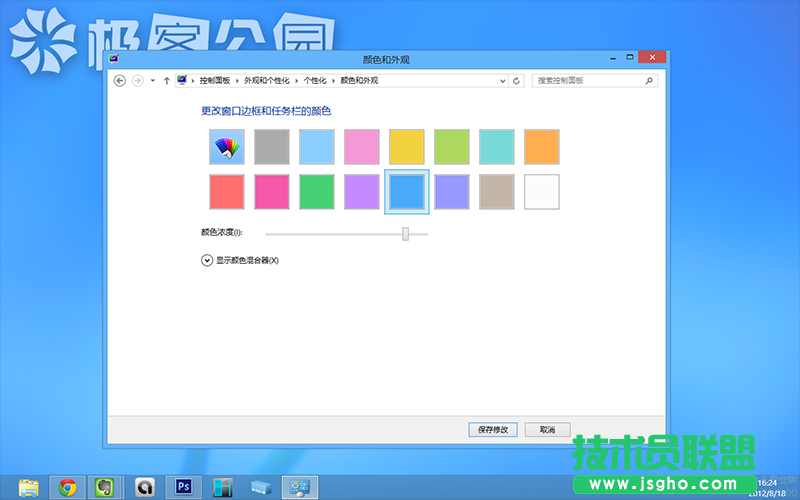
Task: Click the monitor icon in the address bar
Action: (182, 80)
